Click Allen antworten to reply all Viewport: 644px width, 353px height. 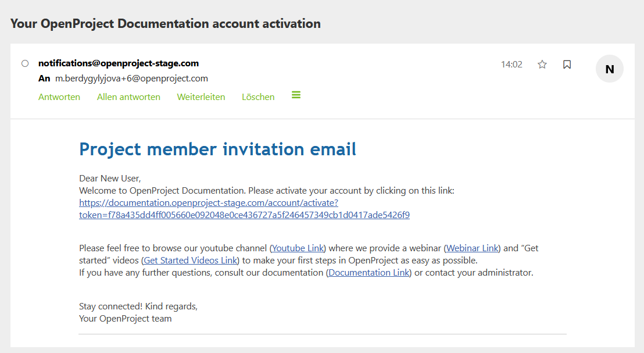pyautogui.click(x=128, y=97)
